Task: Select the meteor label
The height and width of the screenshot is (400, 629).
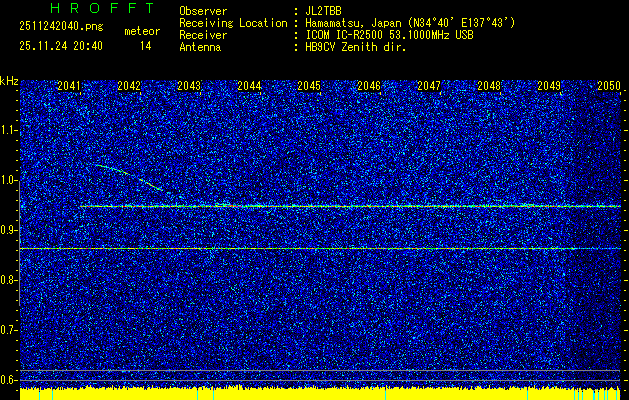Action: 141,32
